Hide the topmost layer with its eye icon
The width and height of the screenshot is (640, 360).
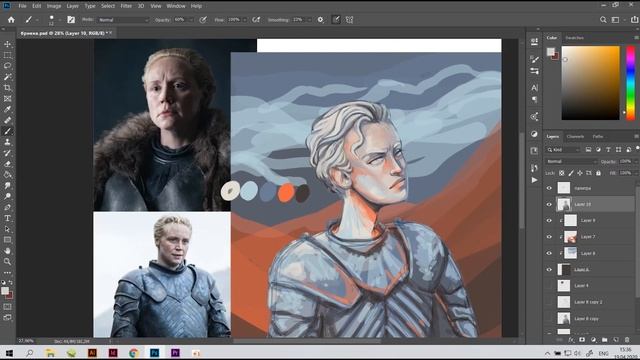click(x=549, y=188)
